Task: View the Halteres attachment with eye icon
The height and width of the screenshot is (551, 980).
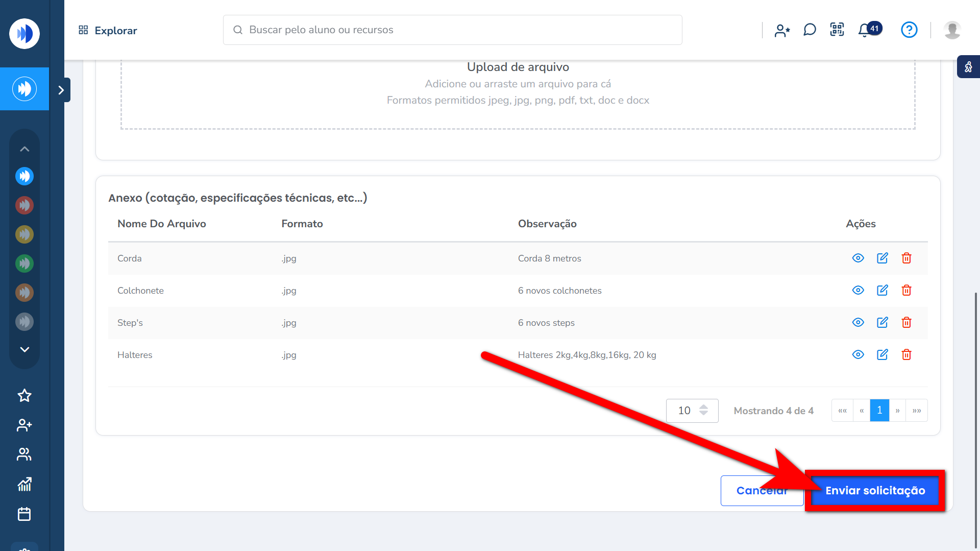Action: click(x=858, y=354)
